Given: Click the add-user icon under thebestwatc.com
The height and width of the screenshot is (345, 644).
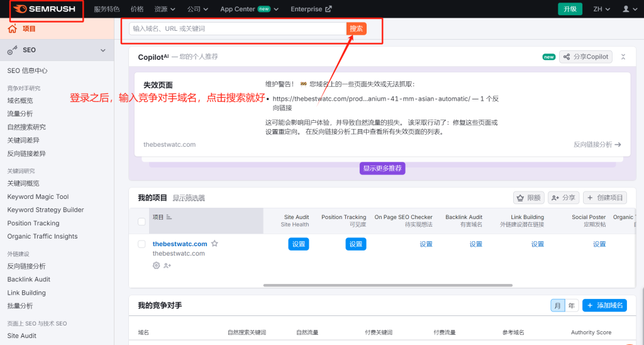Looking at the screenshot, I should coord(167,266).
